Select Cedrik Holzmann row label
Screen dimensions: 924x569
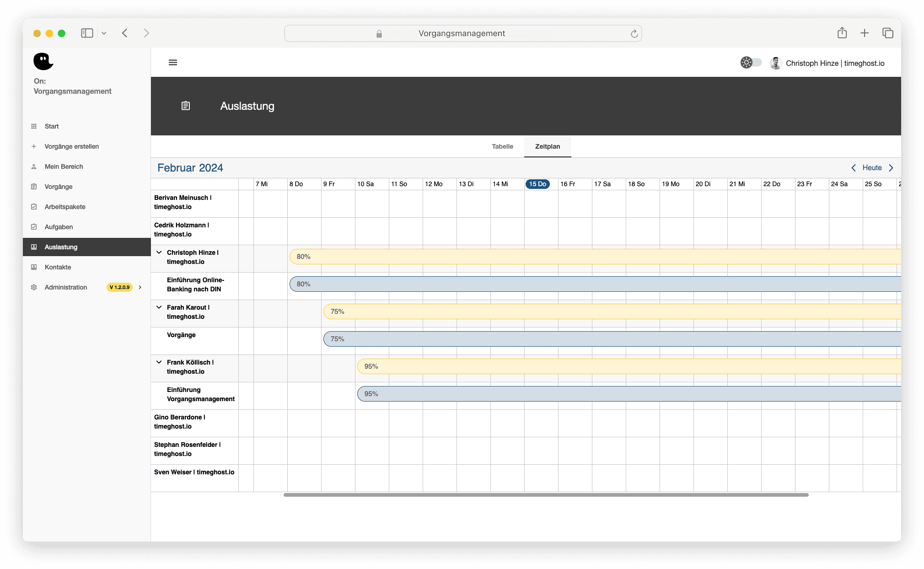[x=182, y=230]
